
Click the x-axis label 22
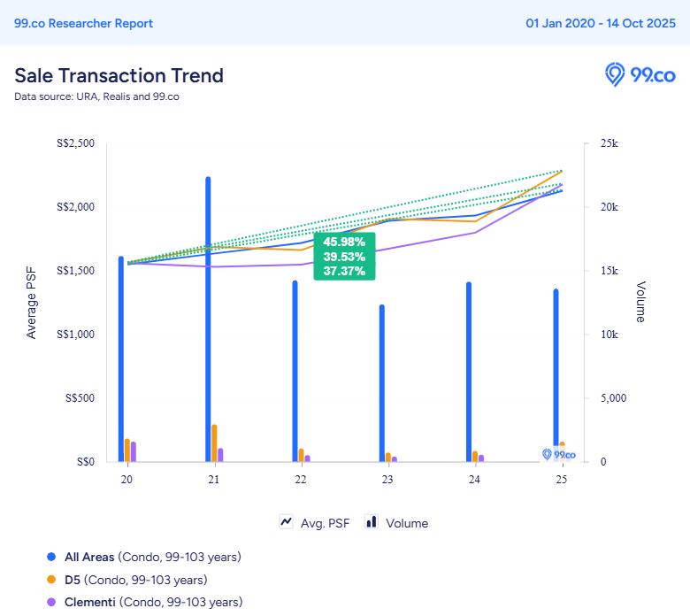[x=301, y=480]
